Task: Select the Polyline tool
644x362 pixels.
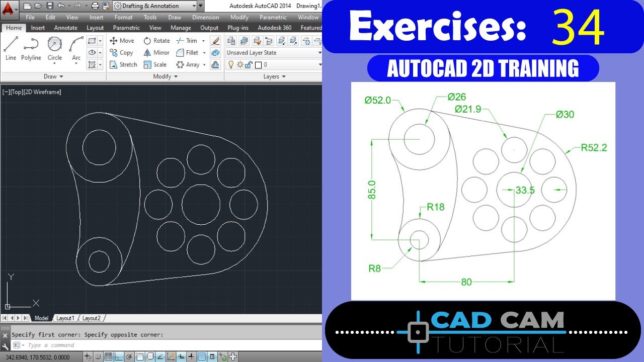Action: 31,49
